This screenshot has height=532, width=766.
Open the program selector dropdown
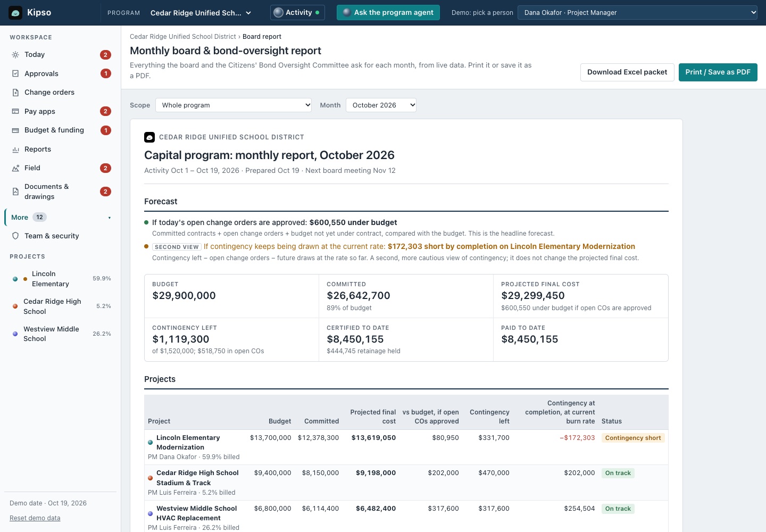click(x=201, y=13)
